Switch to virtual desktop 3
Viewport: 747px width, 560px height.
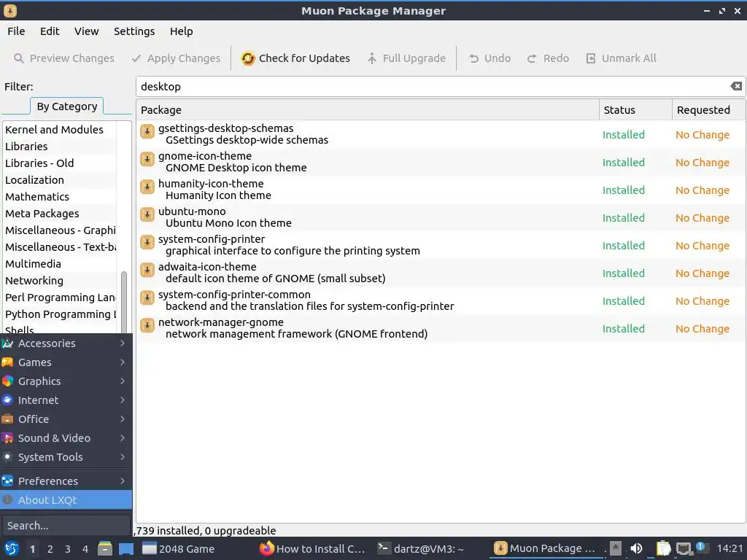coord(68,549)
